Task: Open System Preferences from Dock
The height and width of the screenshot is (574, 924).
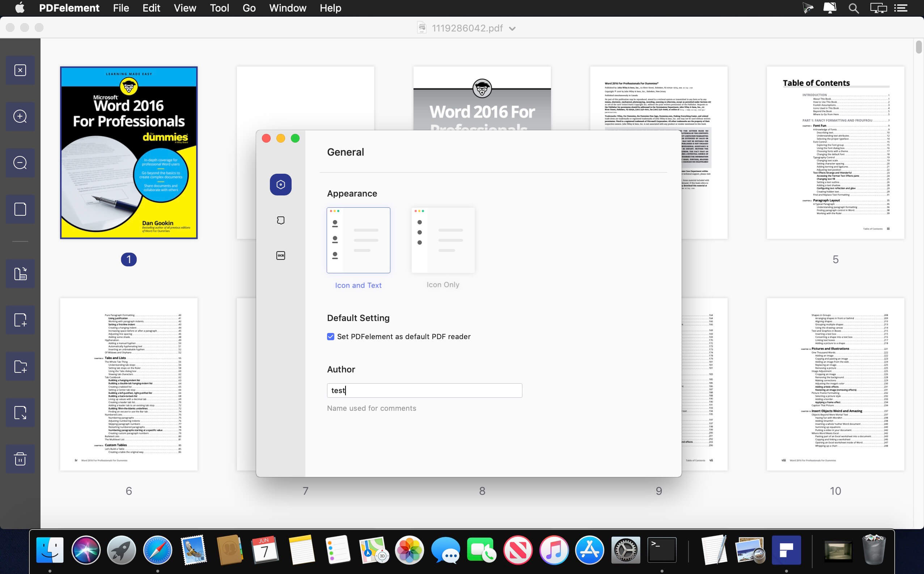Action: pyautogui.click(x=624, y=550)
